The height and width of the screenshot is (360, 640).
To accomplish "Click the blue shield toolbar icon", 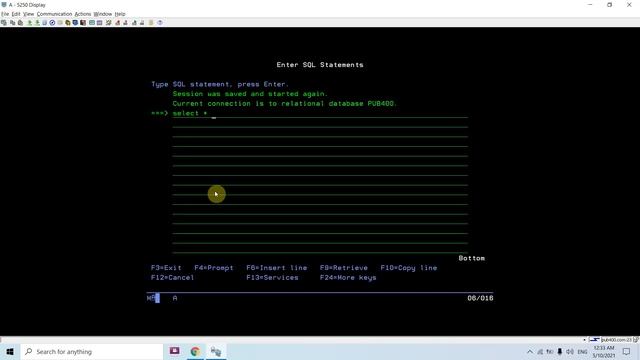I will (x=75, y=22).
